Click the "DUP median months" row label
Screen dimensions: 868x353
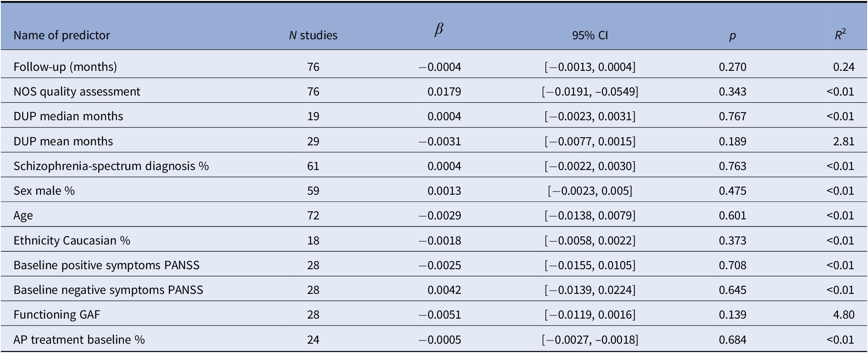tap(68, 116)
